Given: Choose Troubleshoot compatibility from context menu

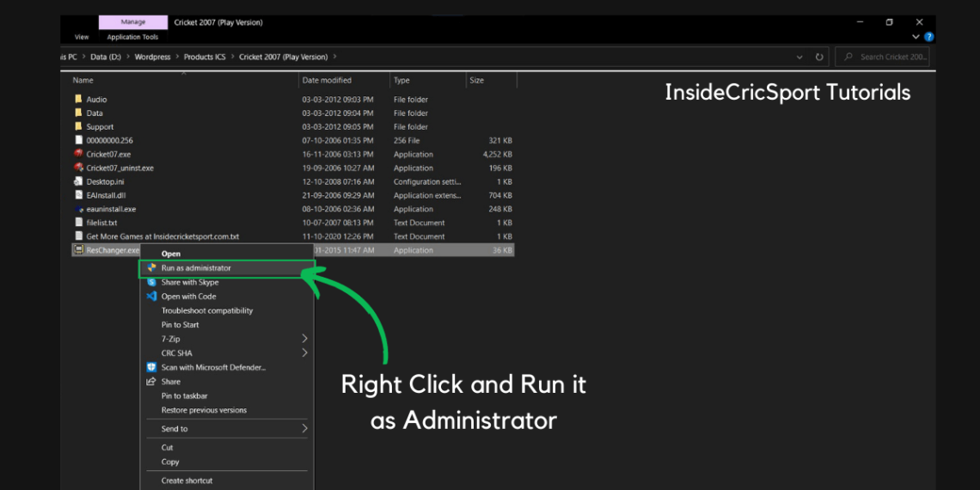Looking at the screenshot, I should coord(207,310).
